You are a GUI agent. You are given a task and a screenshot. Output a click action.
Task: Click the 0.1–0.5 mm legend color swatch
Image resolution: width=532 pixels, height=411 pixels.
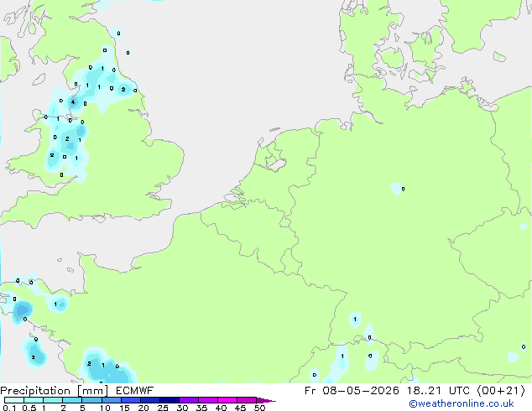pos(14,400)
